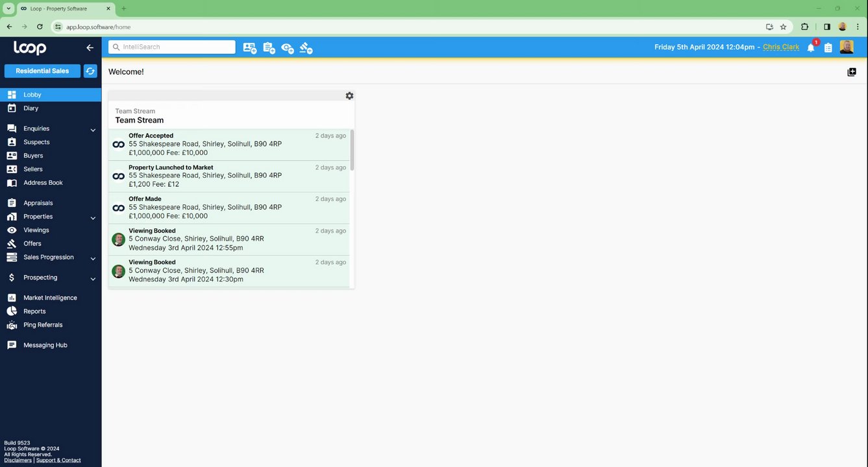Click the refresh icon beside Residential Sales
This screenshot has width=868, height=467.
[x=90, y=71]
